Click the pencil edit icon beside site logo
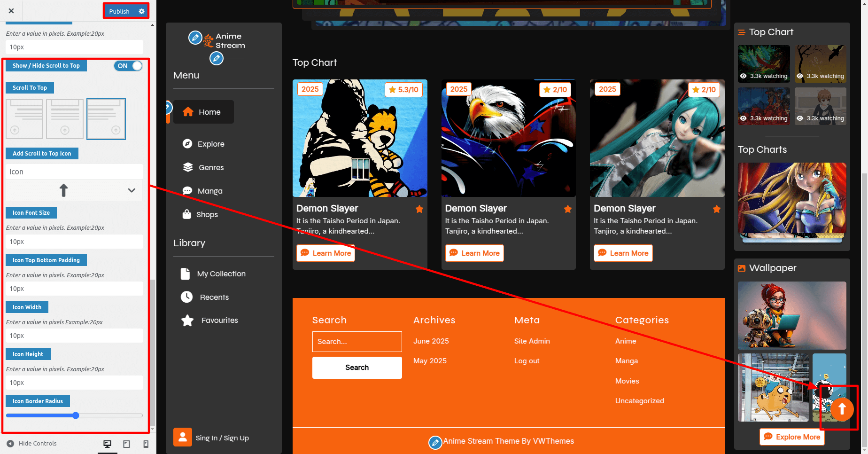 point(195,38)
